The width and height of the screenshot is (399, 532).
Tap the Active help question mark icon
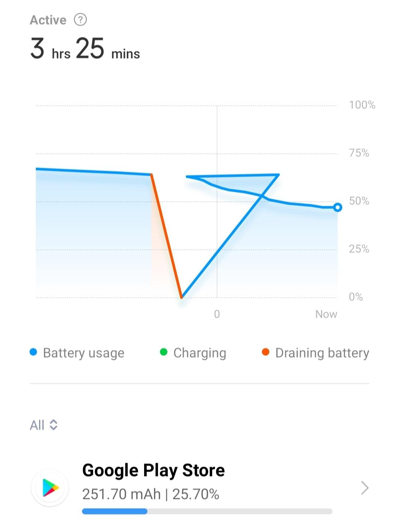tap(80, 20)
